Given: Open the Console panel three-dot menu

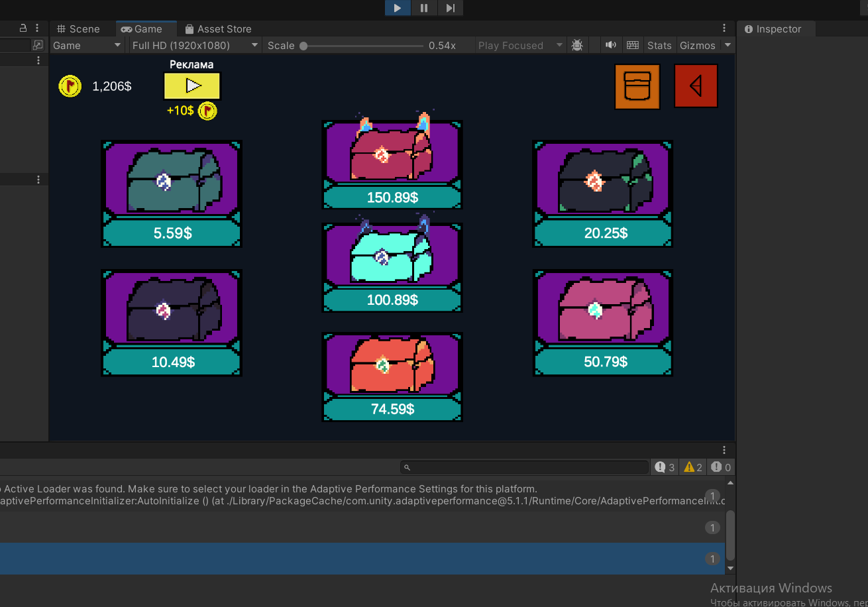Looking at the screenshot, I should (724, 450).
